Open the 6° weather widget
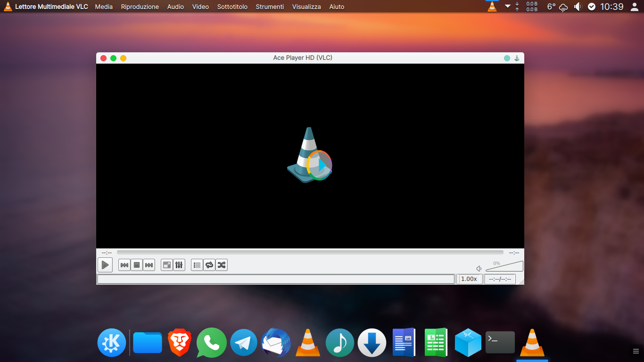Image resolution: width=644 pixels, height=362 pixels. [x=557, y=7]
